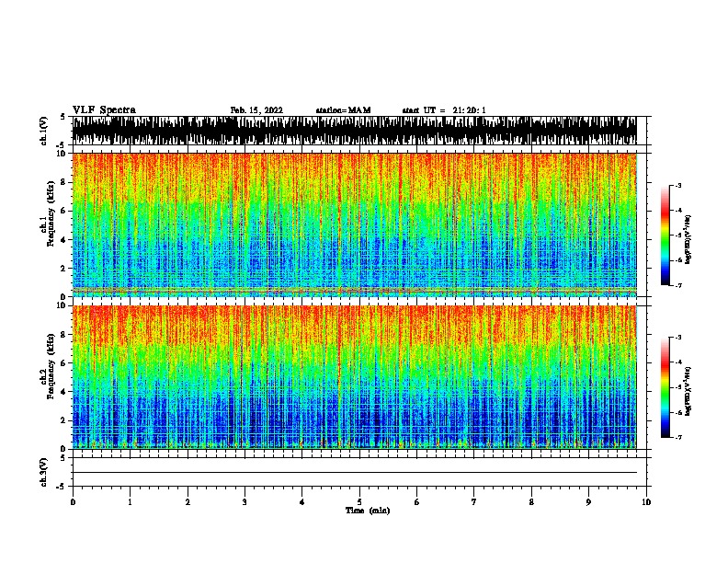Click the ch.2 color bar log(PSD) label
This screenshot has width=728, height=563.
(x=688, y=392)
